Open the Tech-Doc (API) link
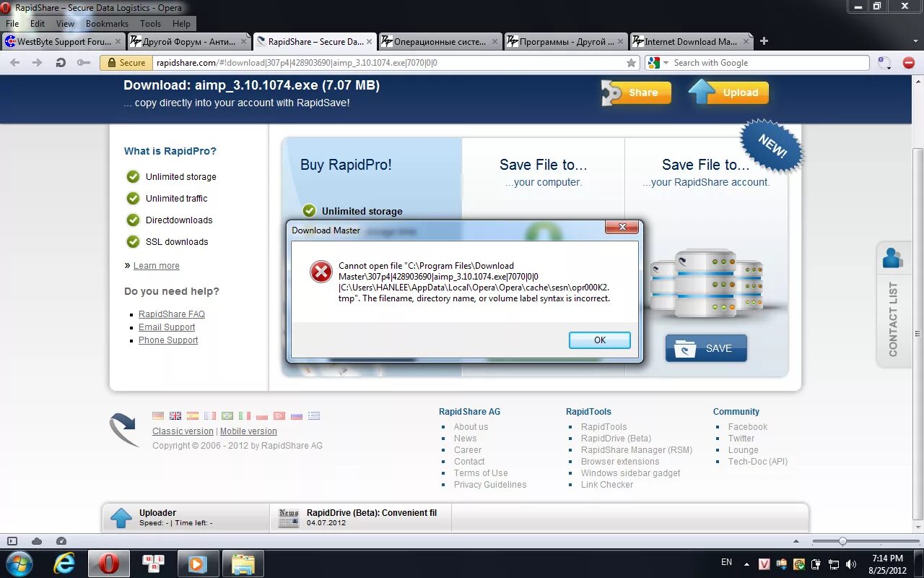The height and width of the screenshot is (578, 924). (758, 462)
